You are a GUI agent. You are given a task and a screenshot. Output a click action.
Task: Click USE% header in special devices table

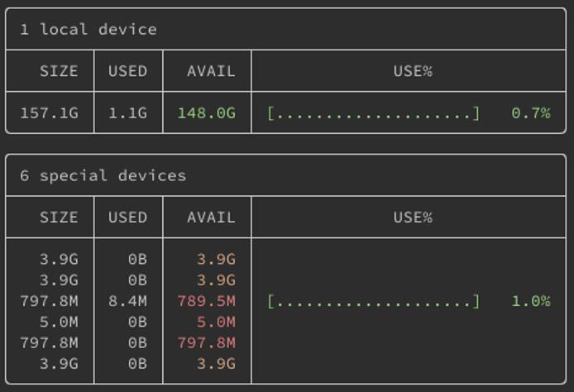tap(413, 218)
